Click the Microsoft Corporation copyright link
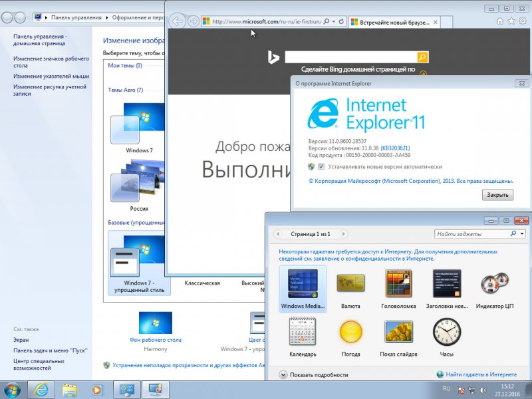 (x=410, y=181)
